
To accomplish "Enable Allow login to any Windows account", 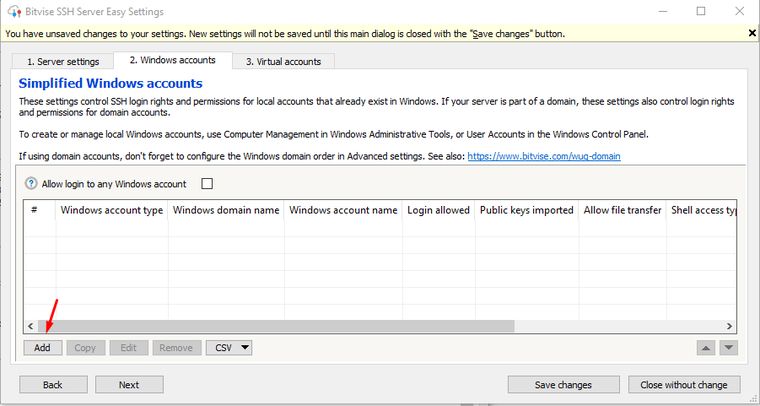I will coord(207,184).
